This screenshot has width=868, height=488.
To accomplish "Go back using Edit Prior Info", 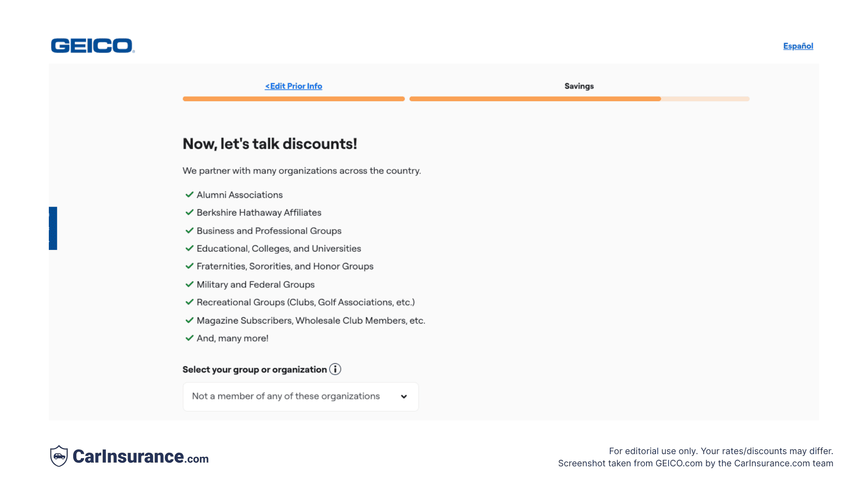I will click(293, 86).
